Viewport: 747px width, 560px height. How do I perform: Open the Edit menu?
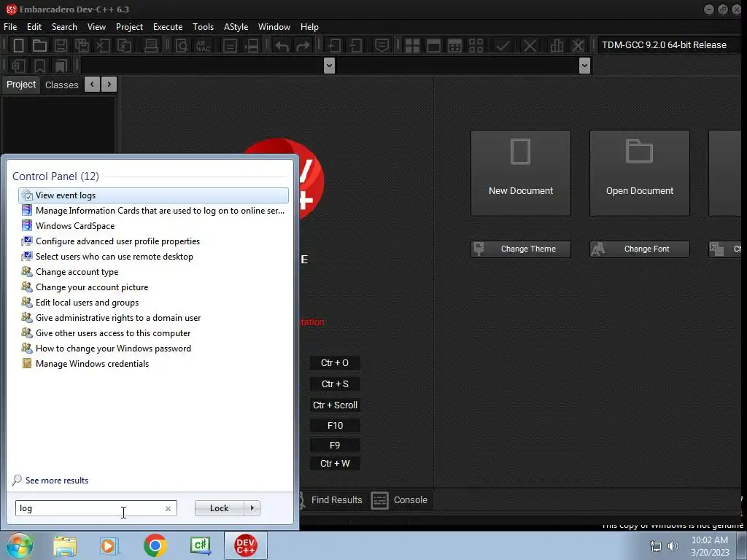34,27
